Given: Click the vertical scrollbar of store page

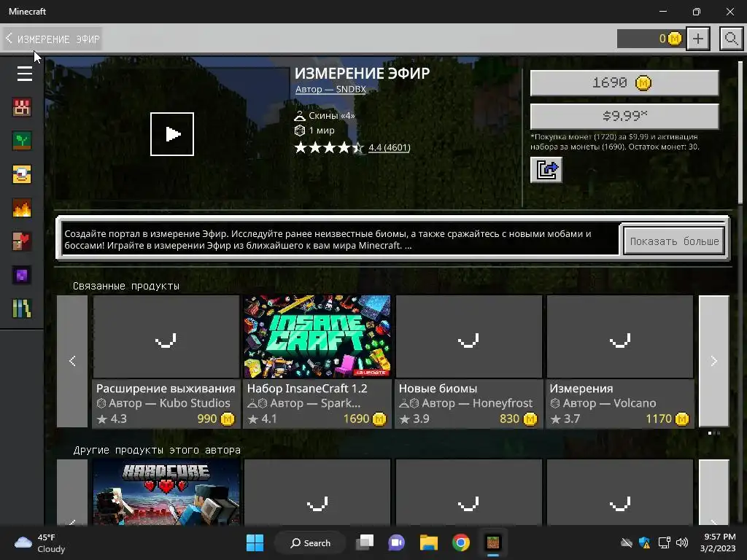Looking at the screenshot, I should (x=741, y=133).
